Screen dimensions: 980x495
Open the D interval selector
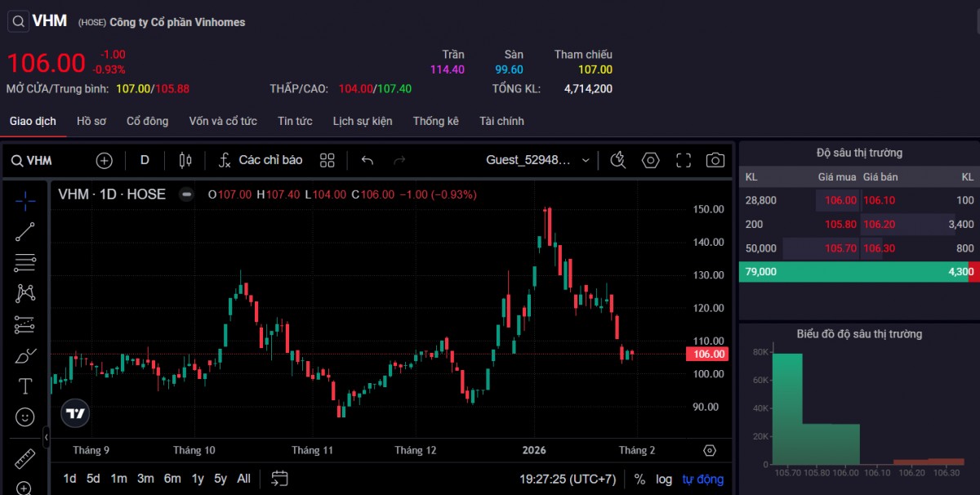[x=145, y=160]
